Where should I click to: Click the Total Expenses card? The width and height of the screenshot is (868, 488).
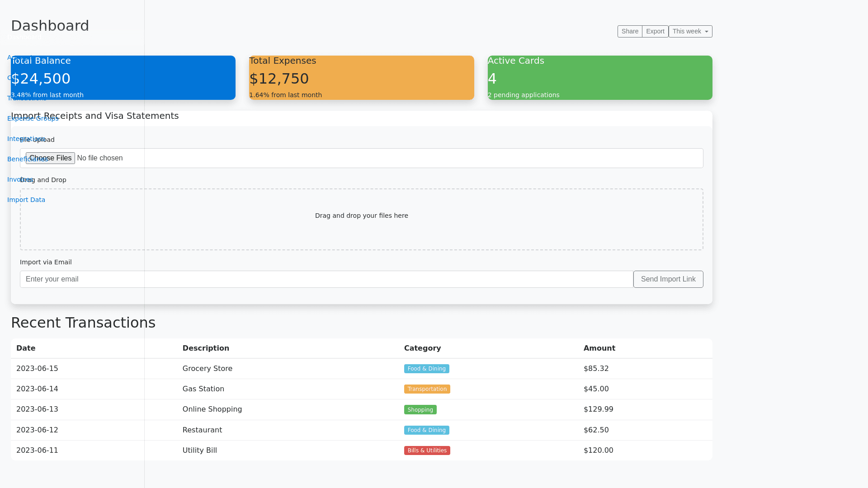[361, 78]
